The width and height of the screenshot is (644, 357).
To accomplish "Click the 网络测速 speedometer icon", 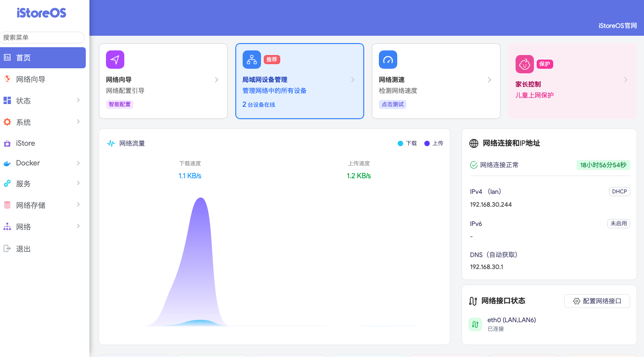I will pyautogui.click(x=388, y=60).
